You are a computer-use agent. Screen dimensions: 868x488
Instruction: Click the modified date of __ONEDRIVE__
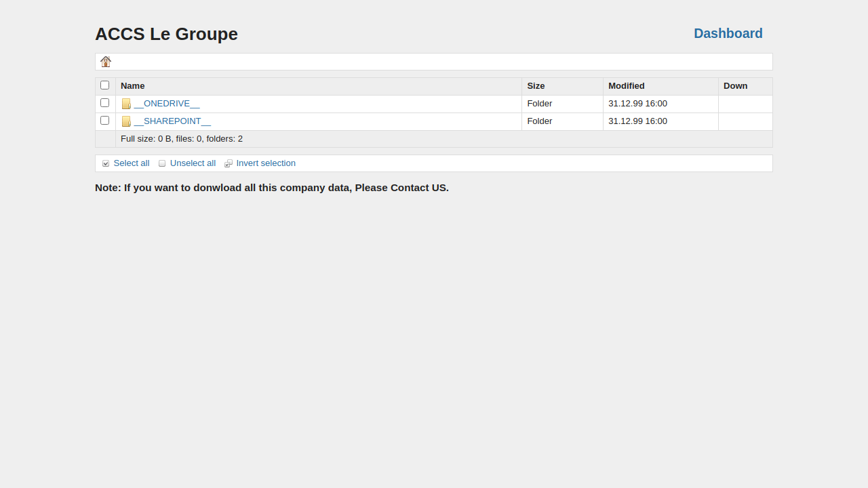point(637,104)
